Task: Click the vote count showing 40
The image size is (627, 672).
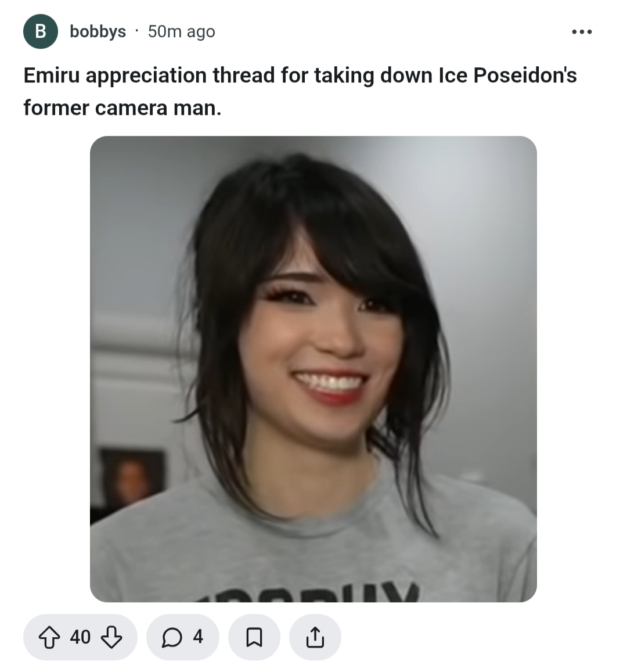Action: coord(81,637)
